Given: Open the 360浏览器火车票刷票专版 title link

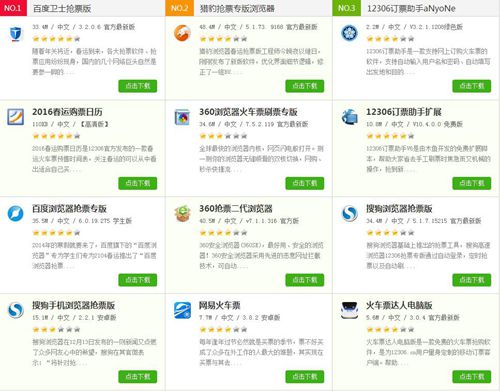Looking at the screenshot, I should (x=248, y=112).
